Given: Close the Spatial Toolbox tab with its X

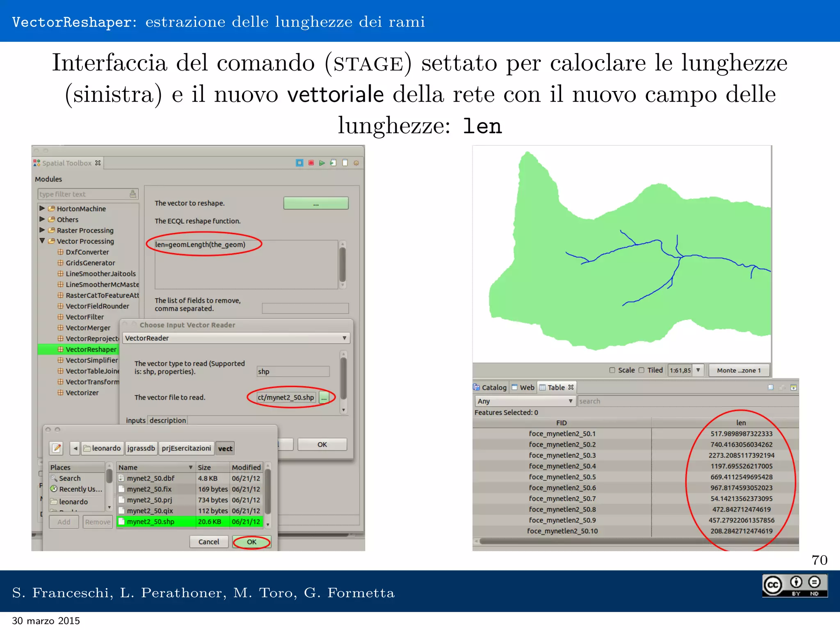Looking at the screenshot, I should [98, 163].
